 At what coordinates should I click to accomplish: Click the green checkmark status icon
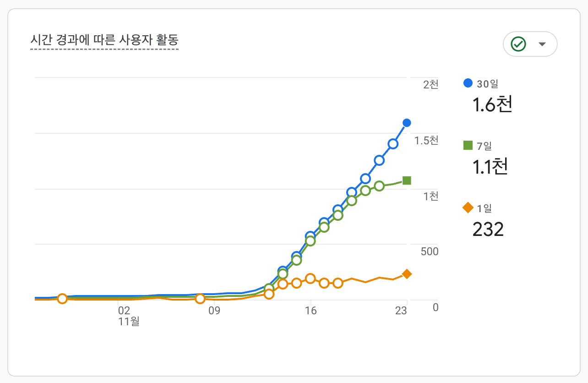click(x=518, y=44)
